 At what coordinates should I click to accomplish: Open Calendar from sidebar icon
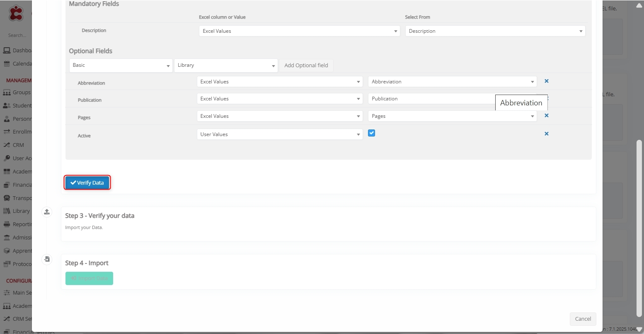7,64
